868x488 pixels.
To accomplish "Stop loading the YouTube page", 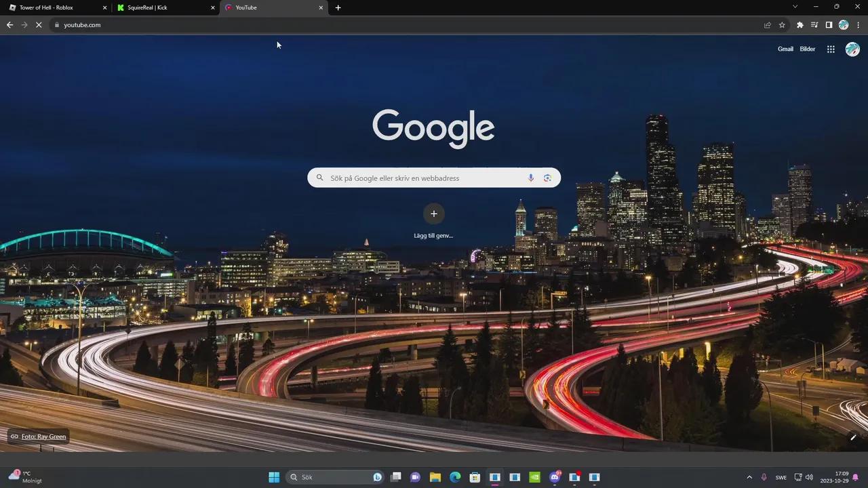I will tap(39, 25).
